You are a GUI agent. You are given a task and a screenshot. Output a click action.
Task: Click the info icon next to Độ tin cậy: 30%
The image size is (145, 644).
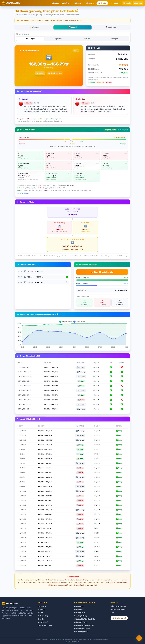61,73
